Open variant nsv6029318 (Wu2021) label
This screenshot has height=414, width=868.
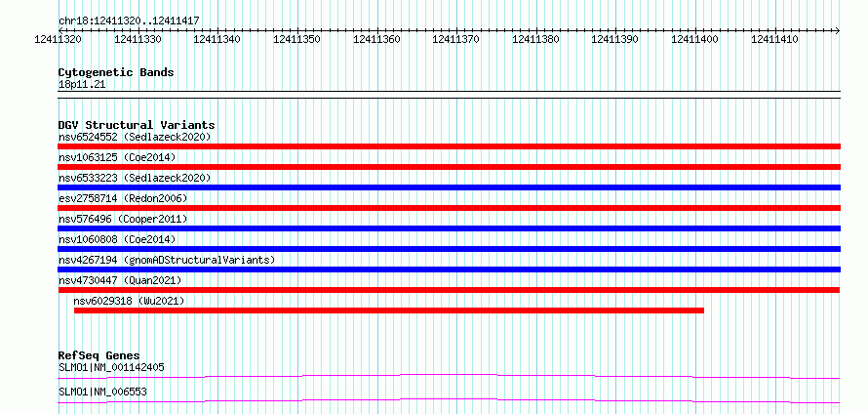pos(129,301)
